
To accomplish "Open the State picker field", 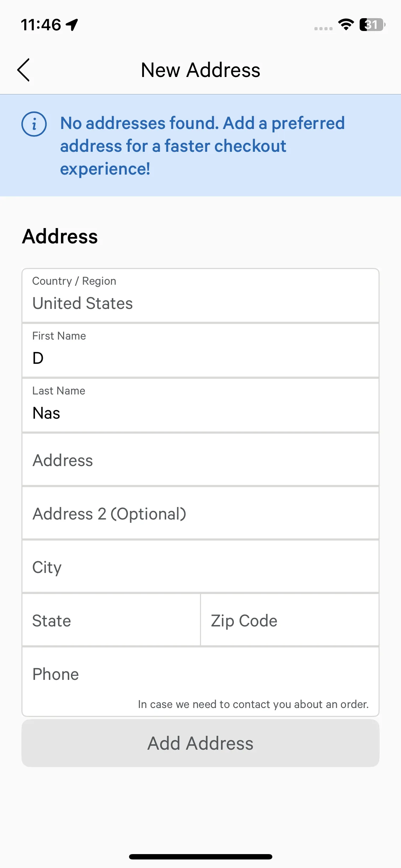I will [111, 620].
